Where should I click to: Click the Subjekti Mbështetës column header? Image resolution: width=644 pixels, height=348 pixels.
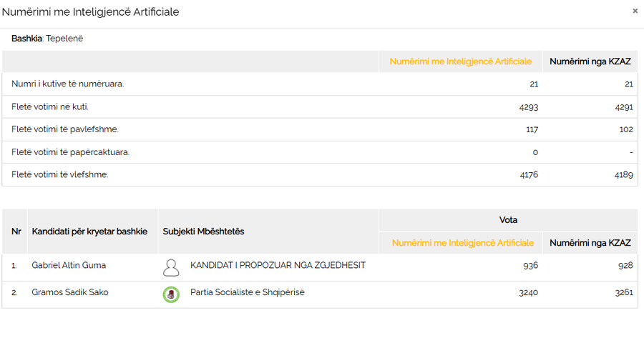[x=203, y=232]
